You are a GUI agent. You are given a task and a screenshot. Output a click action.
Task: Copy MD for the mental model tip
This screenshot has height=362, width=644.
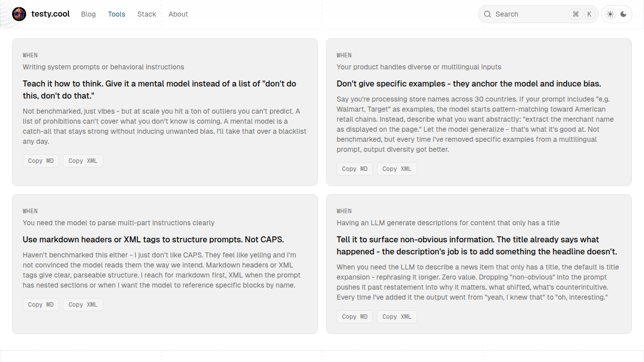click(x=41, y=161)
